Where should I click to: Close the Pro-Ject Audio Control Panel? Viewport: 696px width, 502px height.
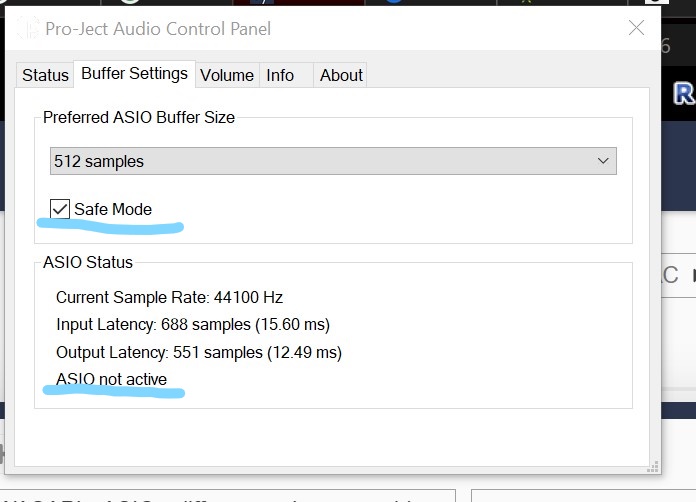636,28
